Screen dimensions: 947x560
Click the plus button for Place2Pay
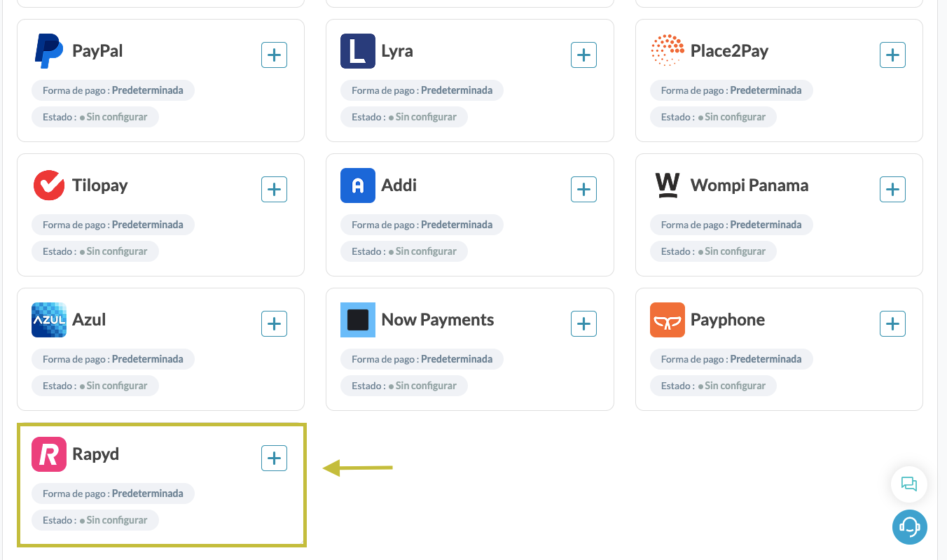tap(892, 55)
